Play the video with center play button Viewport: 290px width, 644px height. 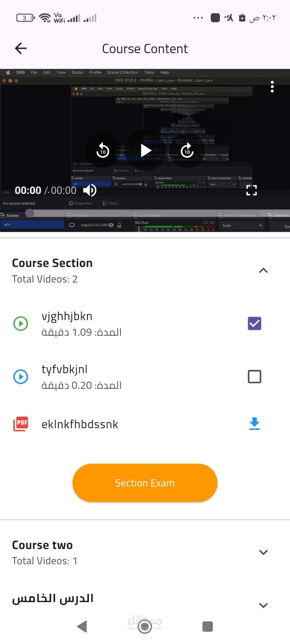145,151
